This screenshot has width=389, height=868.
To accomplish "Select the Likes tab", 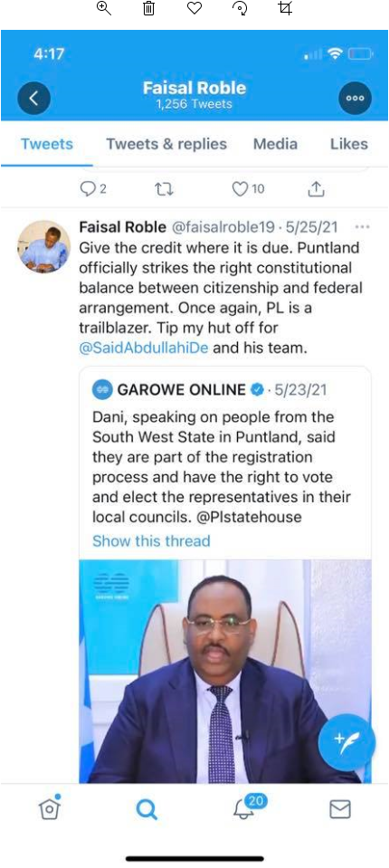I will [348, 144].
